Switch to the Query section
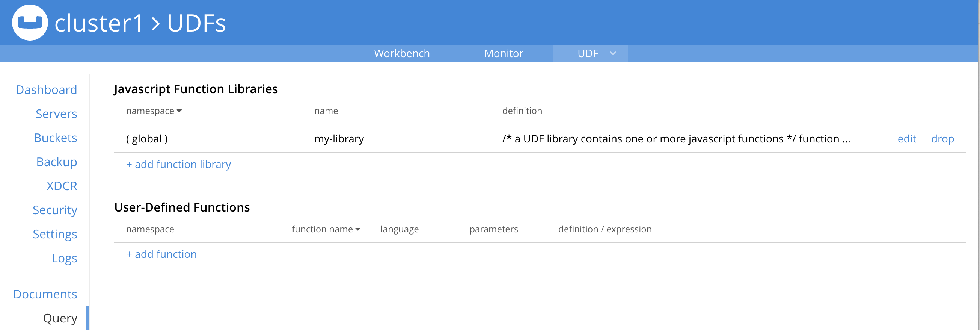 (60, 318)
